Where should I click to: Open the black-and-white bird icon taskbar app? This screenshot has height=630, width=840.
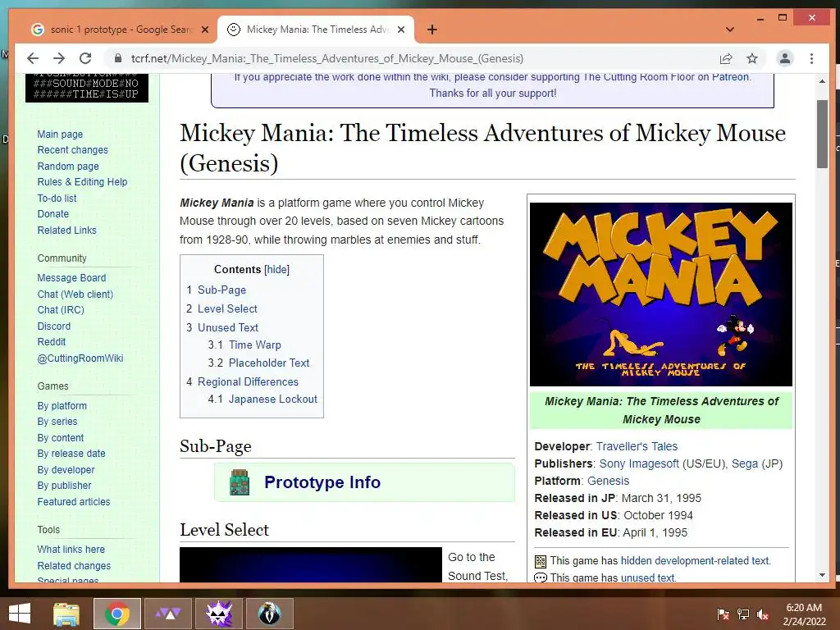pyautogui.click(x=269, y=614)
